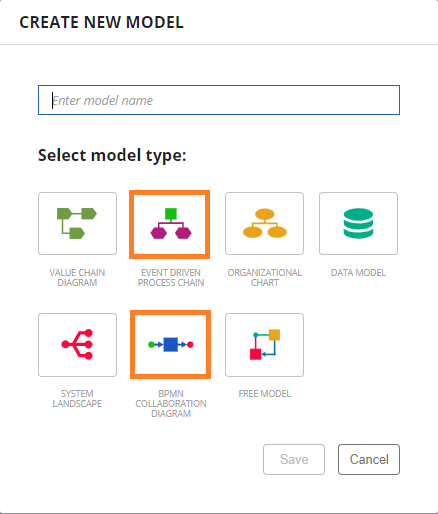Screen dimensions: 438x514
Task: Select the Value Chain Diagram icon tile
Action: (x=77, y=224)
